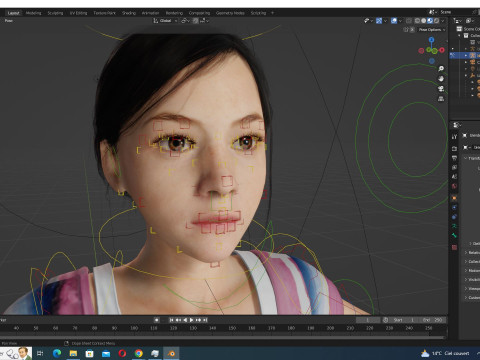Switch perspective/orthographic grid icon

pyautogui.click(x=441, y=99)
